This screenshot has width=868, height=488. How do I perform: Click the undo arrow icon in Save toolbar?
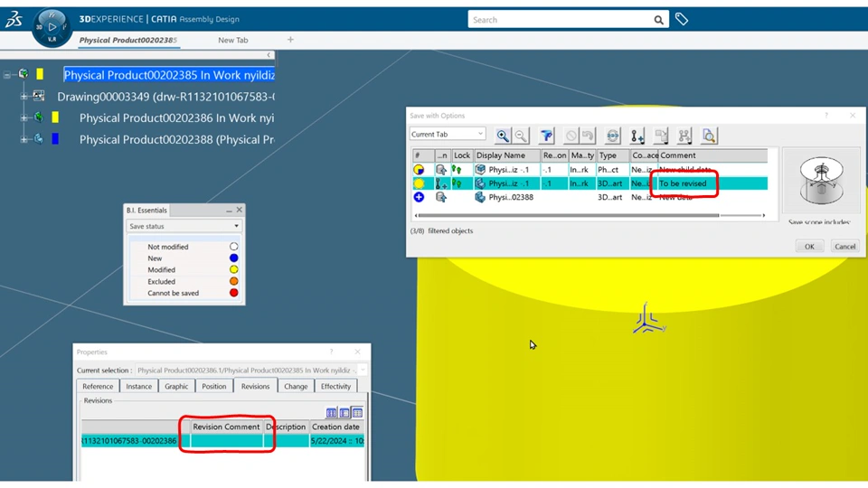[588, 136]
